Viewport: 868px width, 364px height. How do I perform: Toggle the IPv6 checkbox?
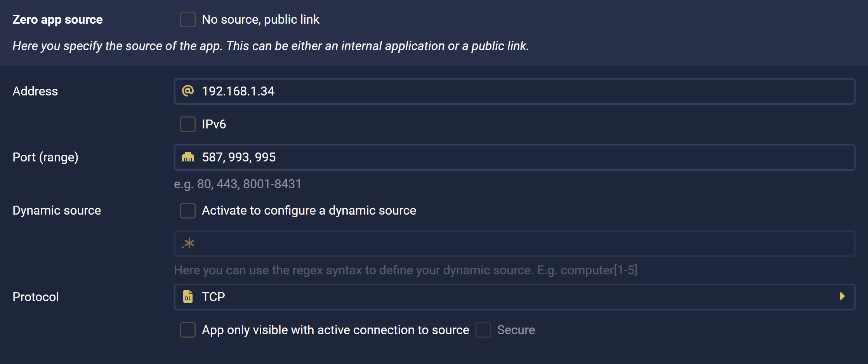click(188, 124)
